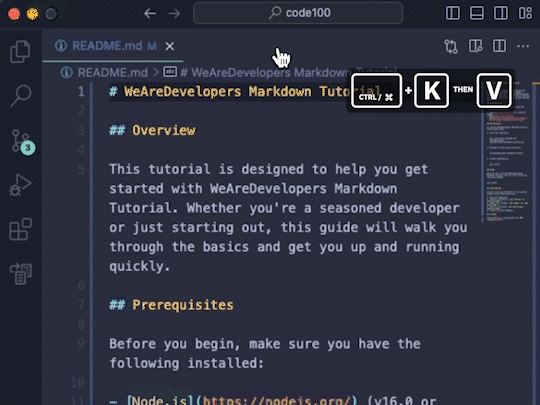Click text 'Before you begin, make sure'
Image resolution: width=540 pixels, height=405 pixels.
215,344
